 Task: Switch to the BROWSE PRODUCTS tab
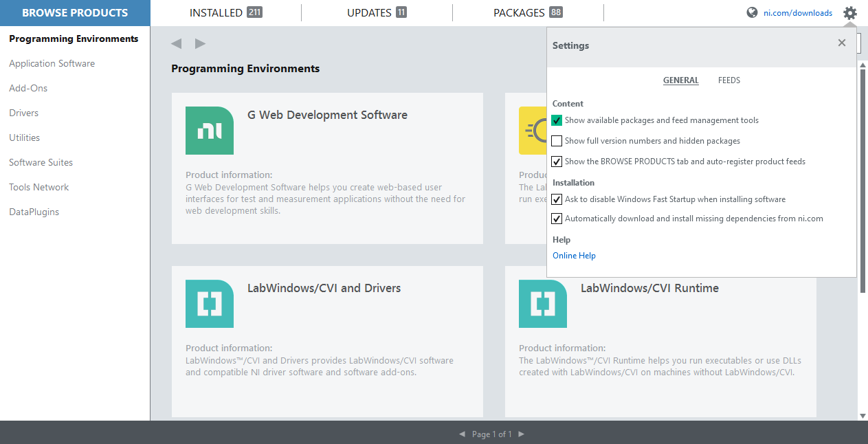coord(75,13)
